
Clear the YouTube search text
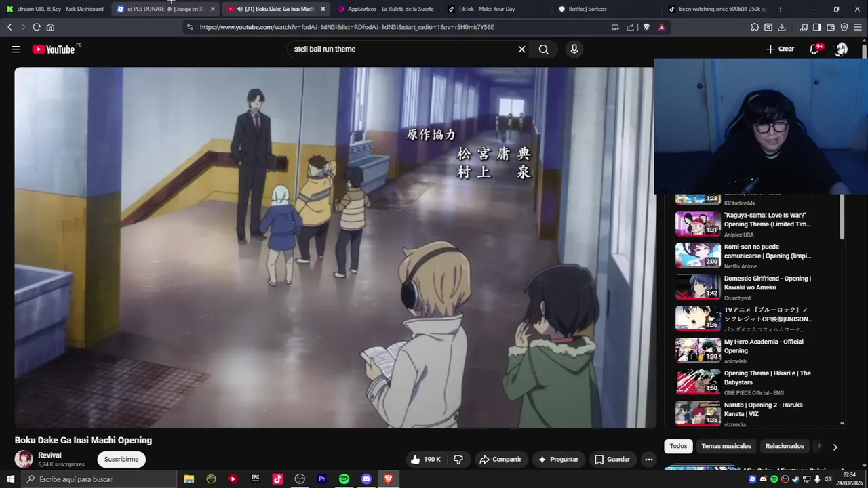pos(521,49)
